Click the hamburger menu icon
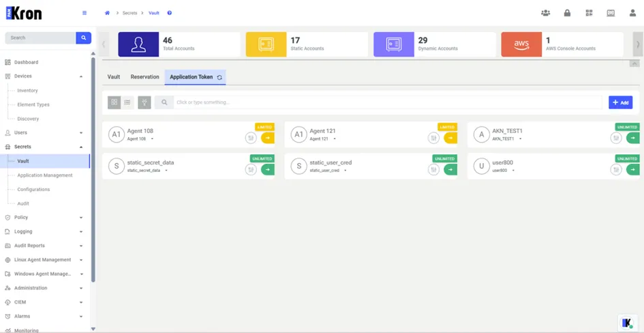 pyautogui.click(x=85, y=13)
